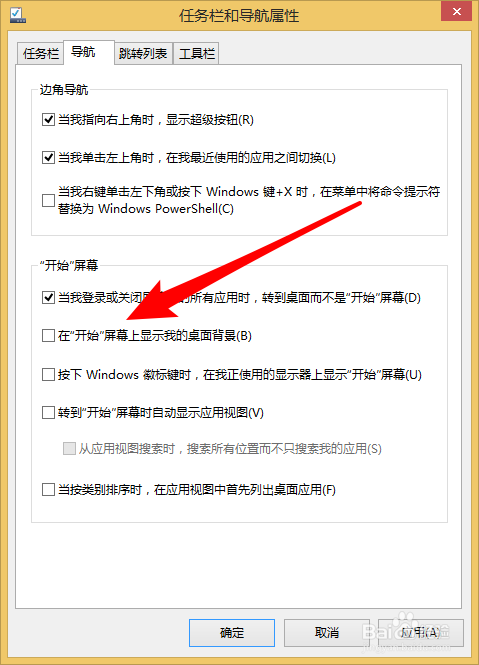
Task: Uncheck 转到桌面而不是"开始"屏幕(D) option
Action: (x=48, y=298)
